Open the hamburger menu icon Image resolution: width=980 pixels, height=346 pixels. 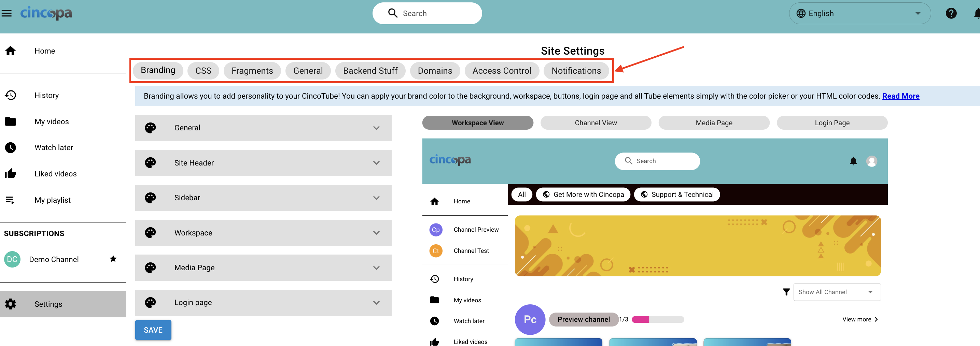(6, 13)
